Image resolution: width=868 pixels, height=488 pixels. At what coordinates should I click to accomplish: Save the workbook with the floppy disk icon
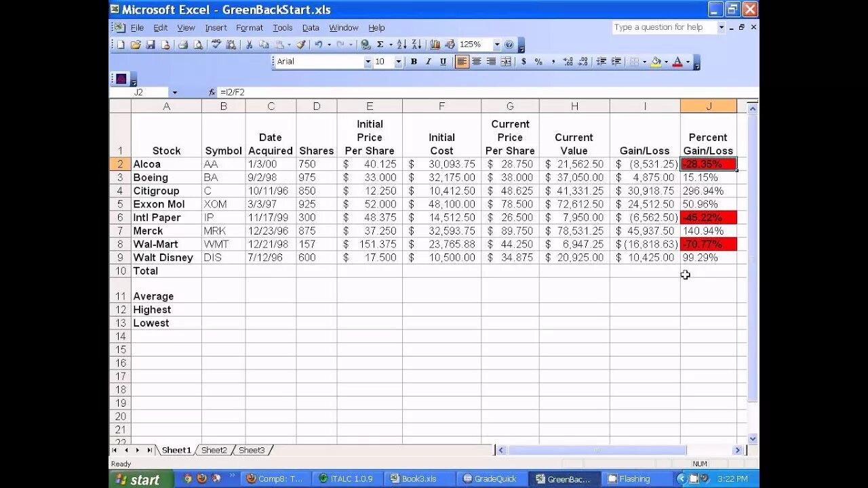pyautogui.click(x=151, y=45)
